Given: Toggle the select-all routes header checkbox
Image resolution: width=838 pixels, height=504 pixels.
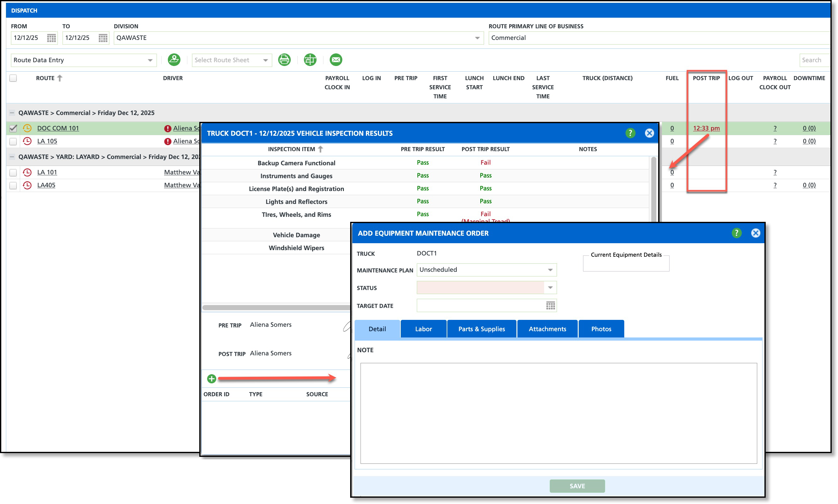Looking at the screenshot, I should (x=13, y=78).
